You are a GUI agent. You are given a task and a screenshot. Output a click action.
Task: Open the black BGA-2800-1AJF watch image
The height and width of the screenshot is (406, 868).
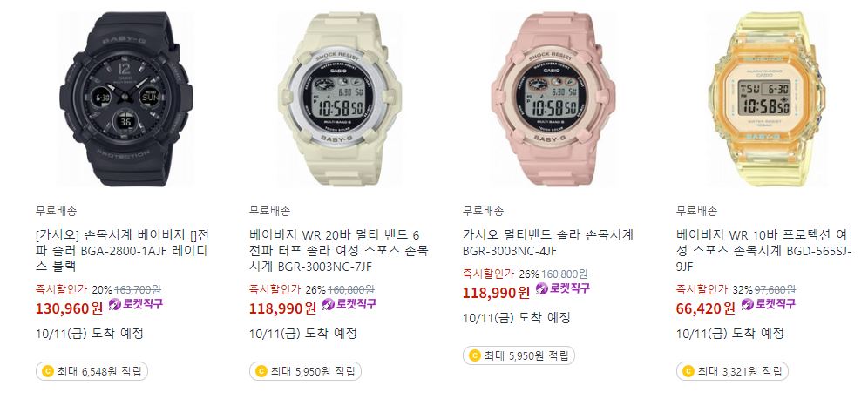click(126, 98)
